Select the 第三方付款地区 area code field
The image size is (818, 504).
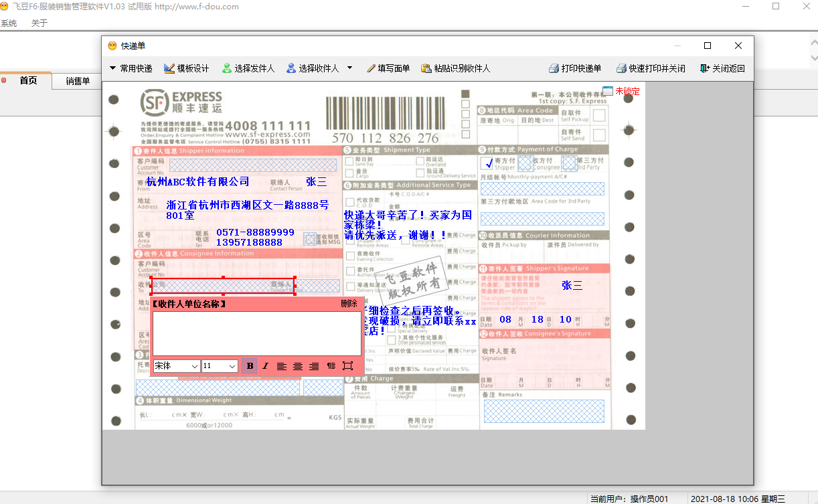[x=542, y=218]
